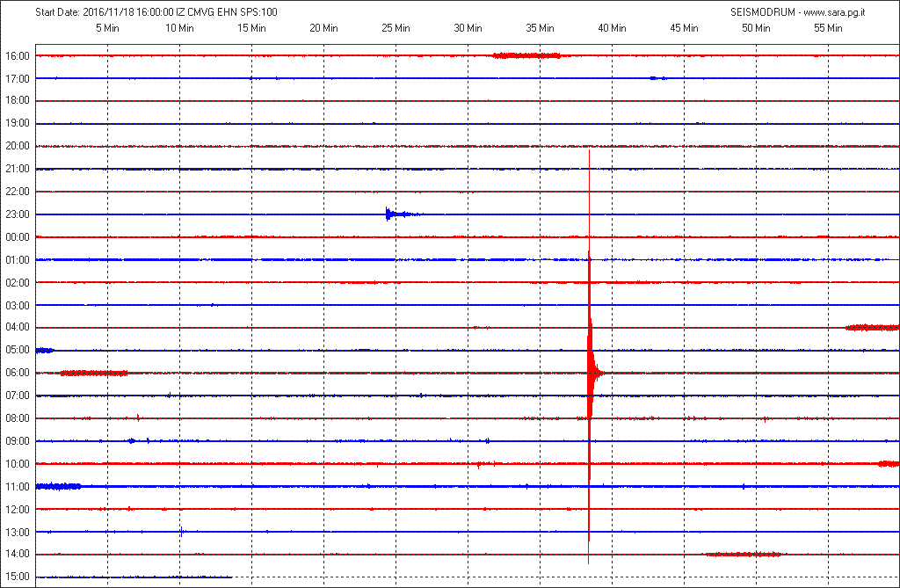Select the 06:00 hour row label

tap(18, 374)
